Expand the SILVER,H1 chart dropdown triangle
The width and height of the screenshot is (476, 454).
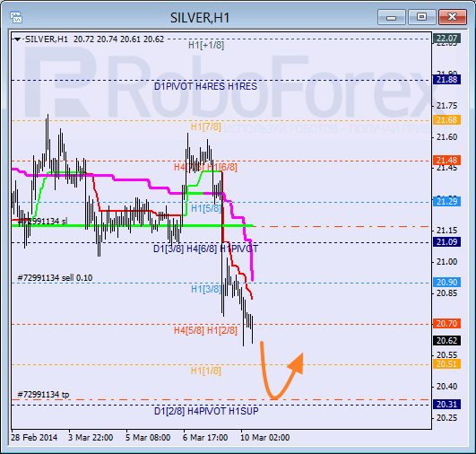(18, 39)
